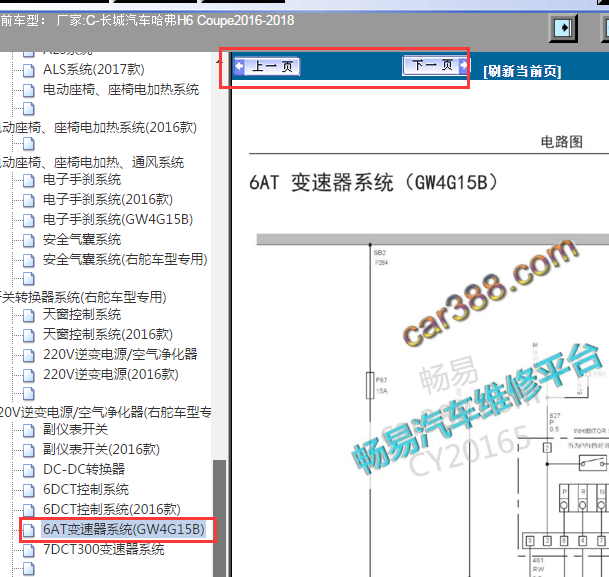Click document icon beside 电子手刹系统
The image size is (609, 577).
point(28,181)
